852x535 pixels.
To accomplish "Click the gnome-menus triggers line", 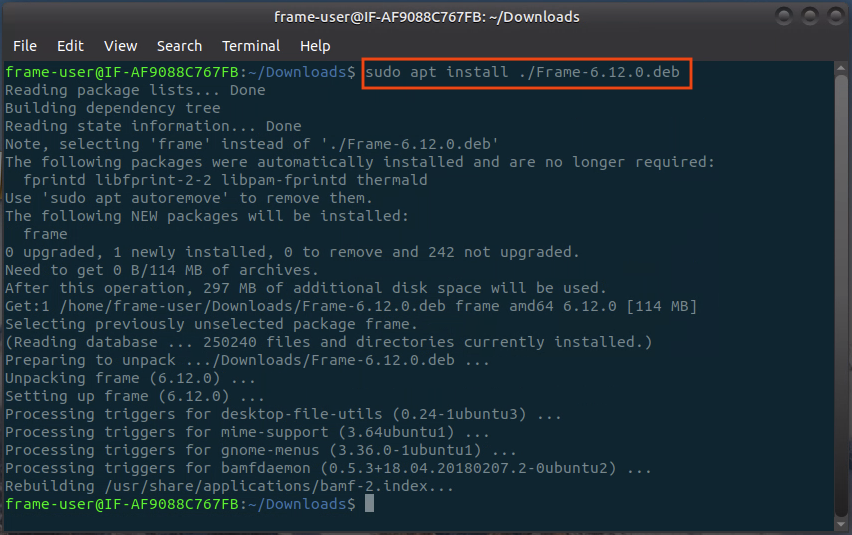I will pyautogui.click(x=261, y=450).
